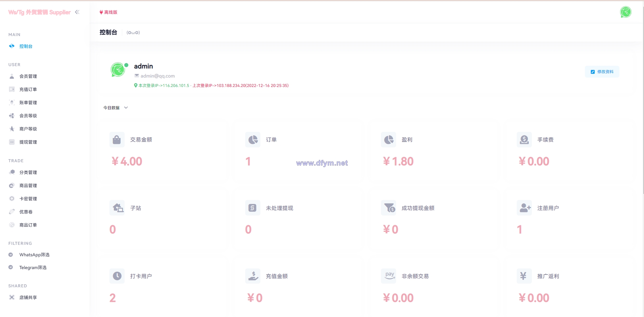The image size is (644, 317).
Task: Click the ¥1.80 profit value
Action: [x=398, y=162]
